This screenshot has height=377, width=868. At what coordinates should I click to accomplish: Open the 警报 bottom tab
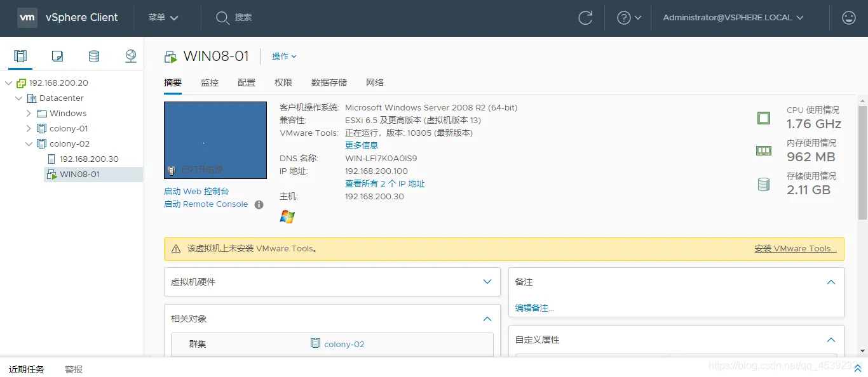[74, 369]
